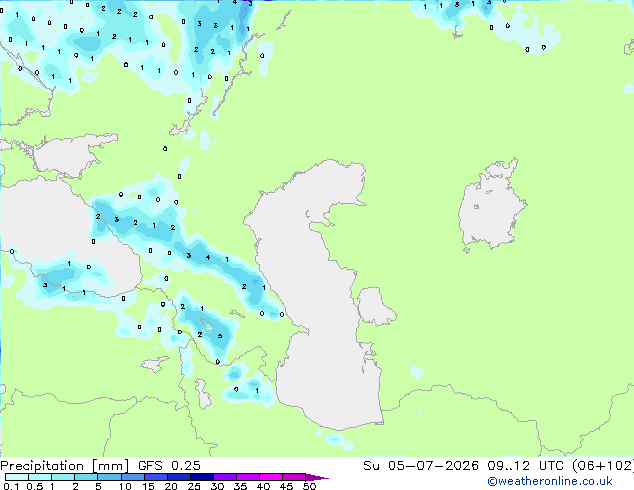Click the weatheronline.co.uk link
Viewport: 634px width, 490px height.
point(550,481)
